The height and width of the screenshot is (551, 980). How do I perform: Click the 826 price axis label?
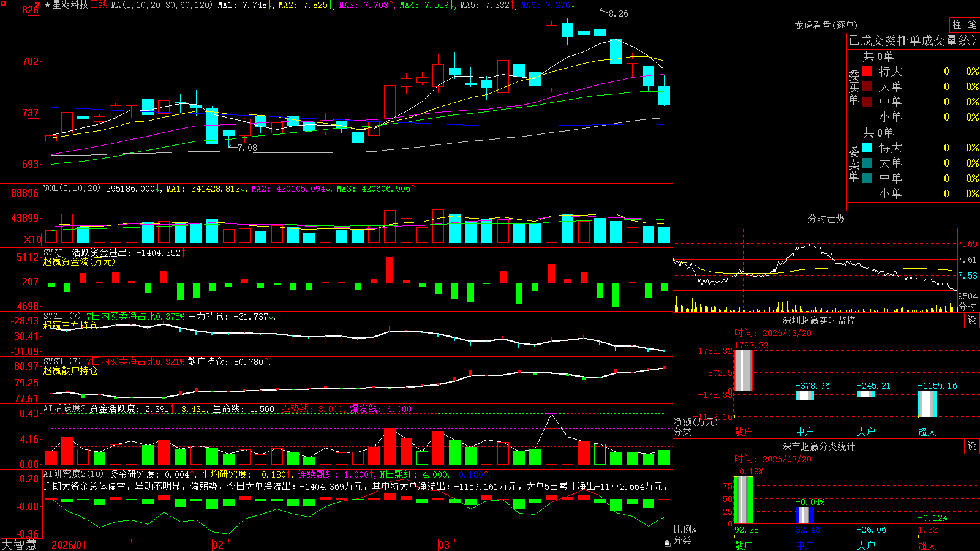point(30,10)
